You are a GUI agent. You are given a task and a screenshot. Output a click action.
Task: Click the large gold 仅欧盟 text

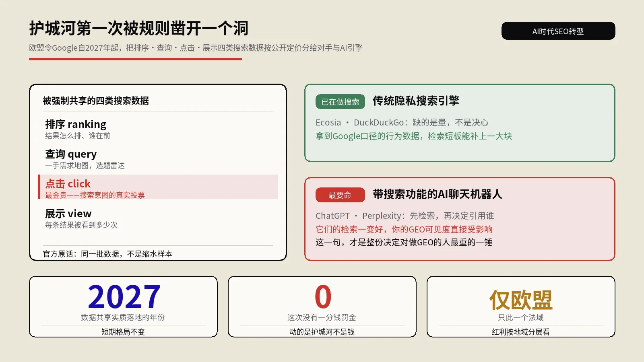click(x=521, y=300)
